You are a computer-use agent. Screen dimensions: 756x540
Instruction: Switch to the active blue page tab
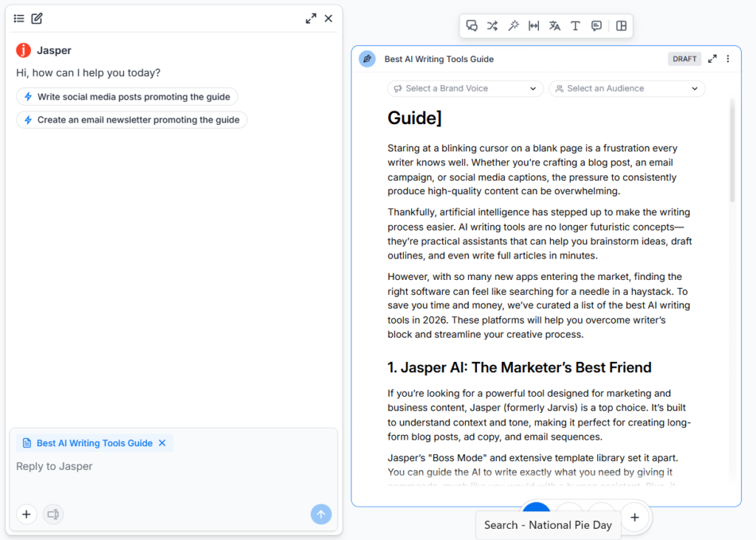[536, 510]
